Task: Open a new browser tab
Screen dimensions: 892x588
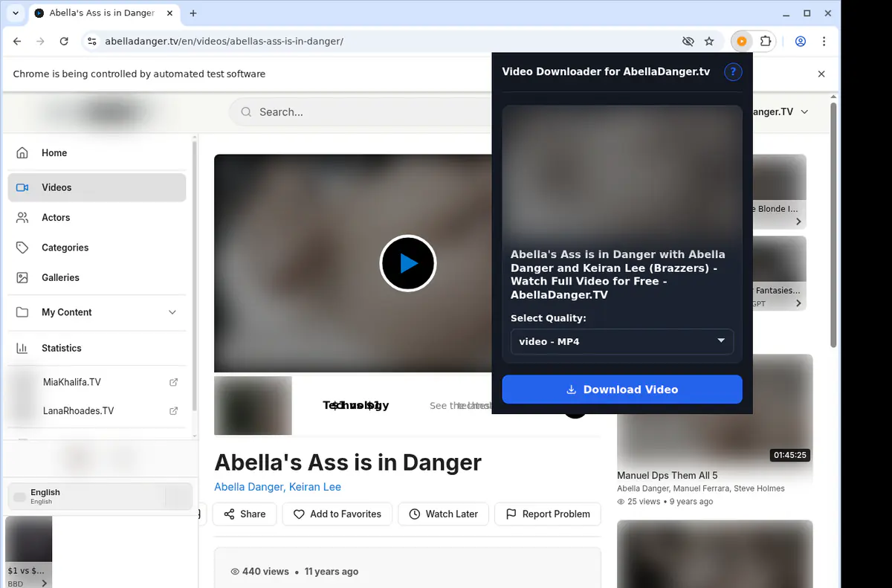Action: coord(193,13)
